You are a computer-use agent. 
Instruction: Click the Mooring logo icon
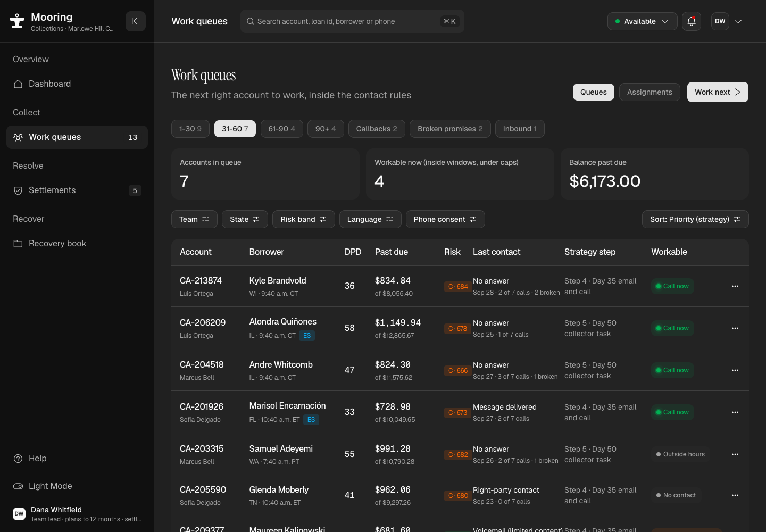click(17, 21)
